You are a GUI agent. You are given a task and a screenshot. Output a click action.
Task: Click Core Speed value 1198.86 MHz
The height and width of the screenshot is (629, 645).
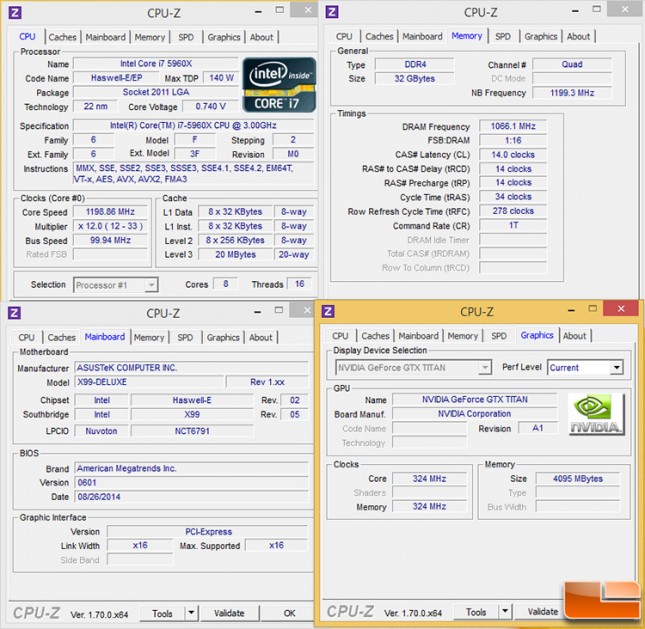pos(110,212)
